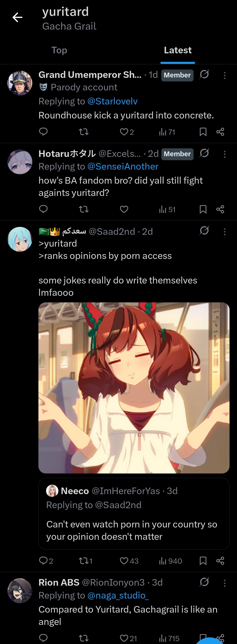Open more options on Rion ABS post

click(224, 583)
